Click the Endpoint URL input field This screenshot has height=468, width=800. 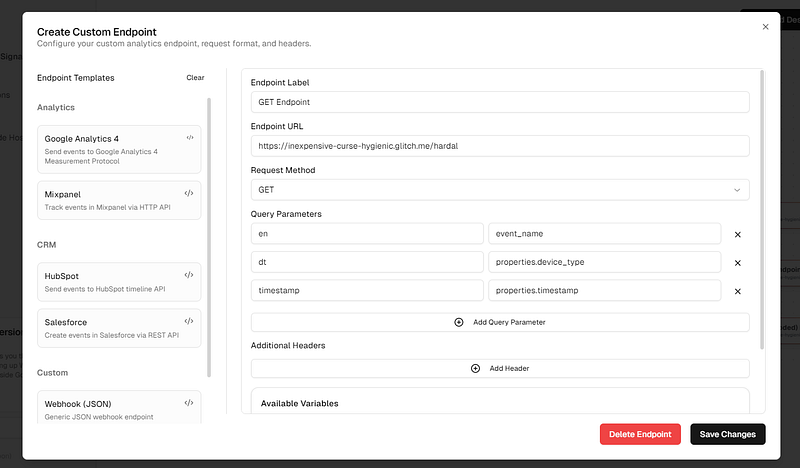tap(500, 146)
